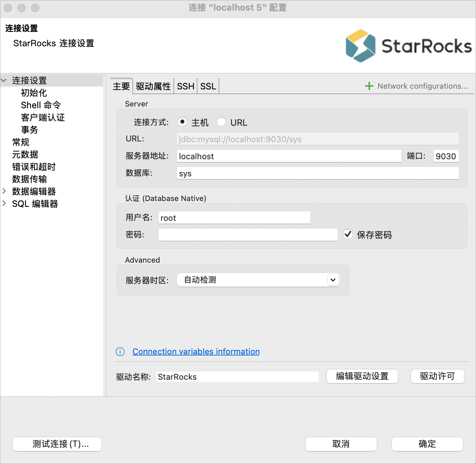476x464 pixels.
Task: Toggle the 保存密码 checkbox
Action: point(348,234)
